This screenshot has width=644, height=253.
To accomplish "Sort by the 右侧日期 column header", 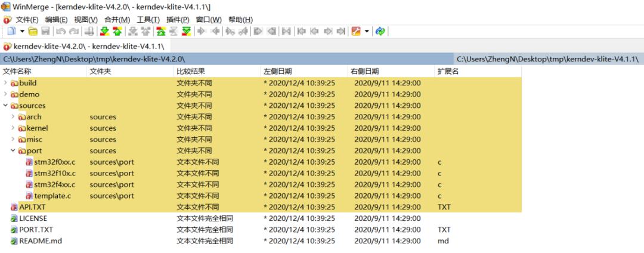I will point(391,72).
